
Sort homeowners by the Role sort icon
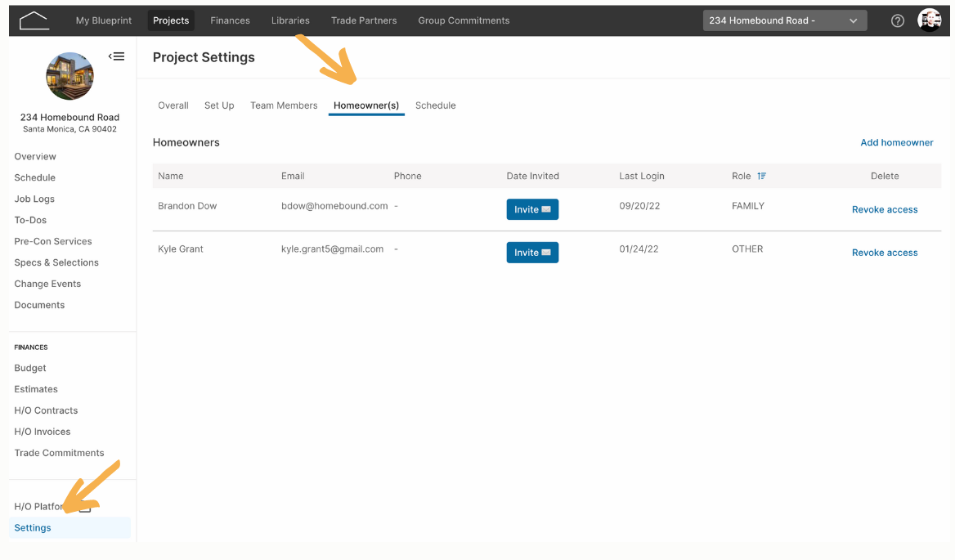(761, 176)
